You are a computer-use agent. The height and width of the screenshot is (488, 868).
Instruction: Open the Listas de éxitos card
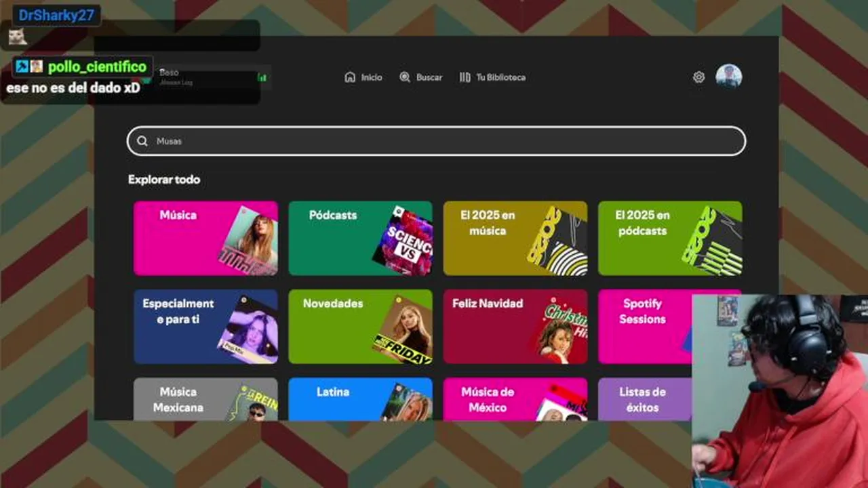pyautogui.click(x=645, y=399)
